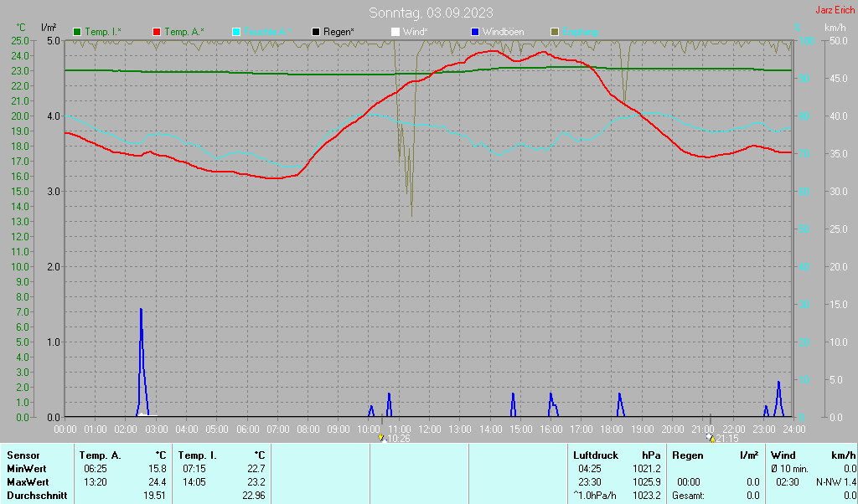Click the '19.51' average temperature value
The width and height of the screenshot is (858, 504).
[x=155, y=496]
